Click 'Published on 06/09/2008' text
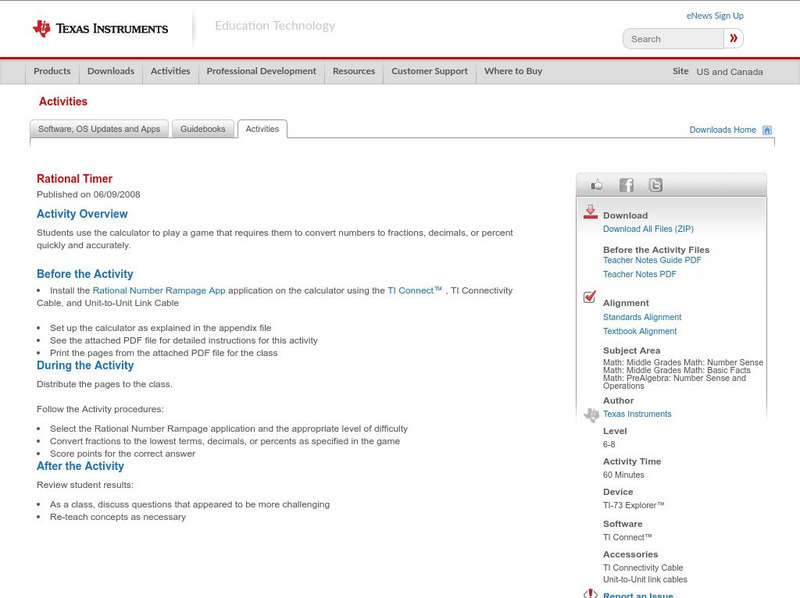 click(x=88, y=194)
